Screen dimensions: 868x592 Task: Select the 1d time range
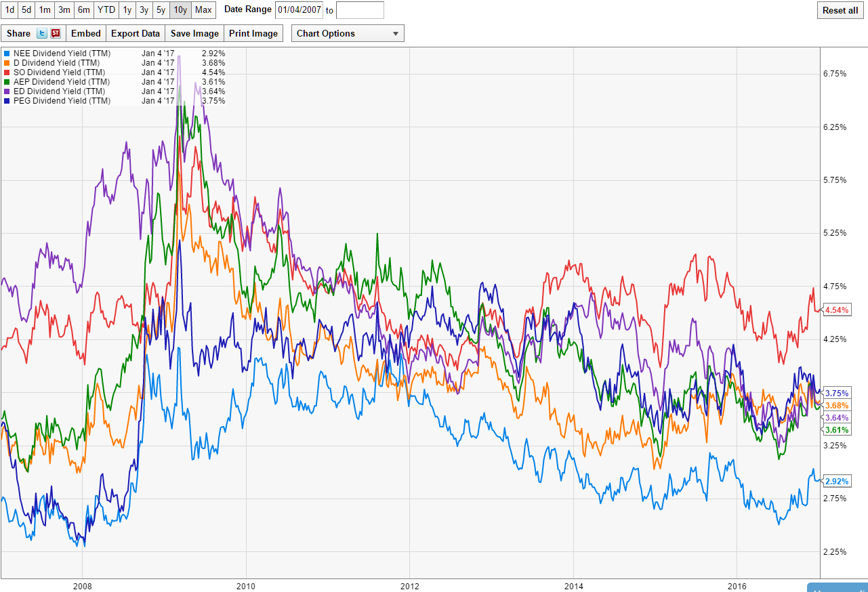click(9, 10)
